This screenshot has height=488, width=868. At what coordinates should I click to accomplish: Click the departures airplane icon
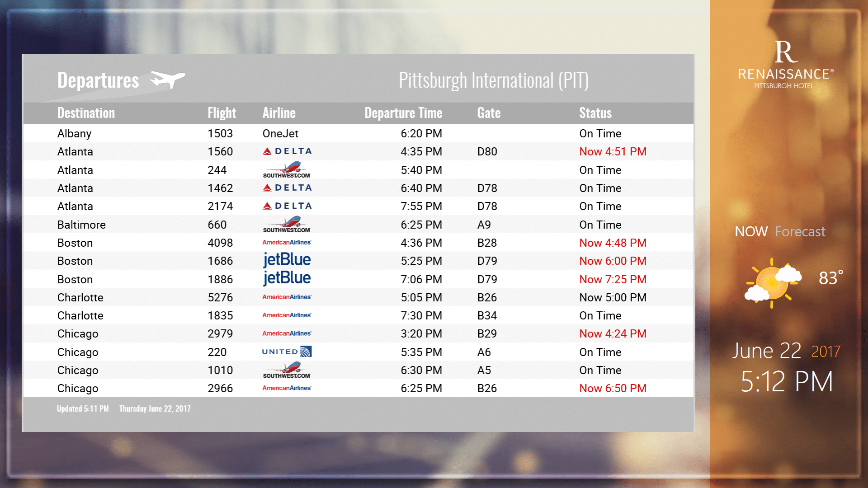coord(167,80)
